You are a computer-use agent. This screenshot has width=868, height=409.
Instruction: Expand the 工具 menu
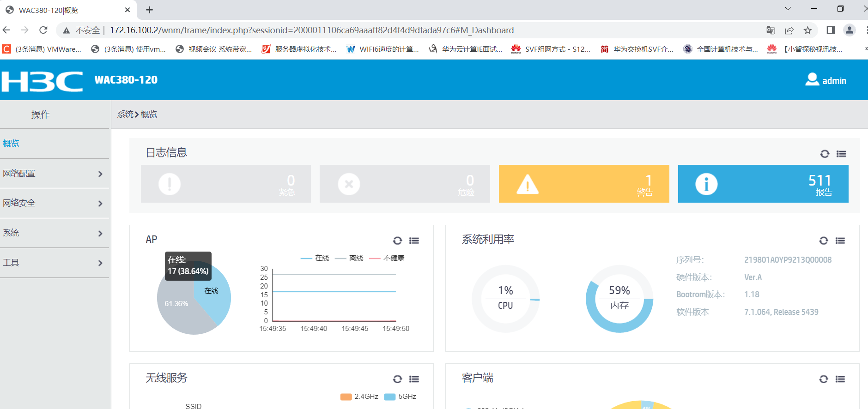[x=55, y=263]
